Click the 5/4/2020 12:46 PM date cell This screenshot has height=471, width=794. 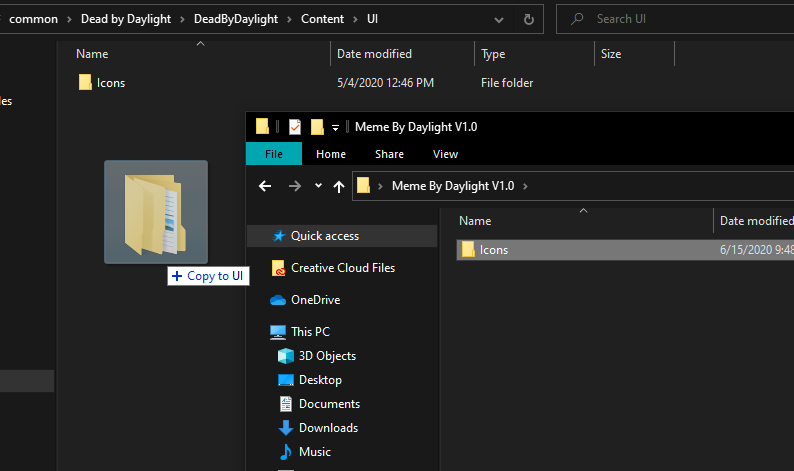(385, 83)
